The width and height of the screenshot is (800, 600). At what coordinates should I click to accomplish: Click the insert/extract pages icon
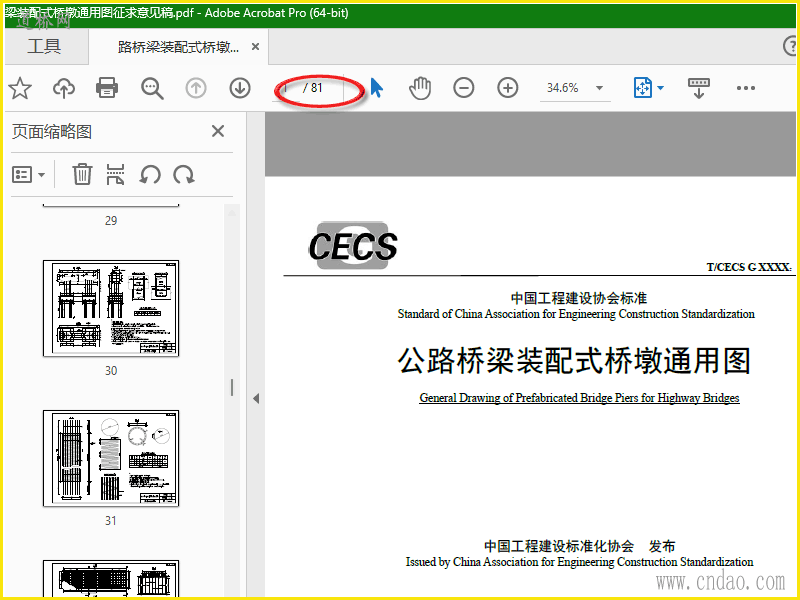(115, 174)
